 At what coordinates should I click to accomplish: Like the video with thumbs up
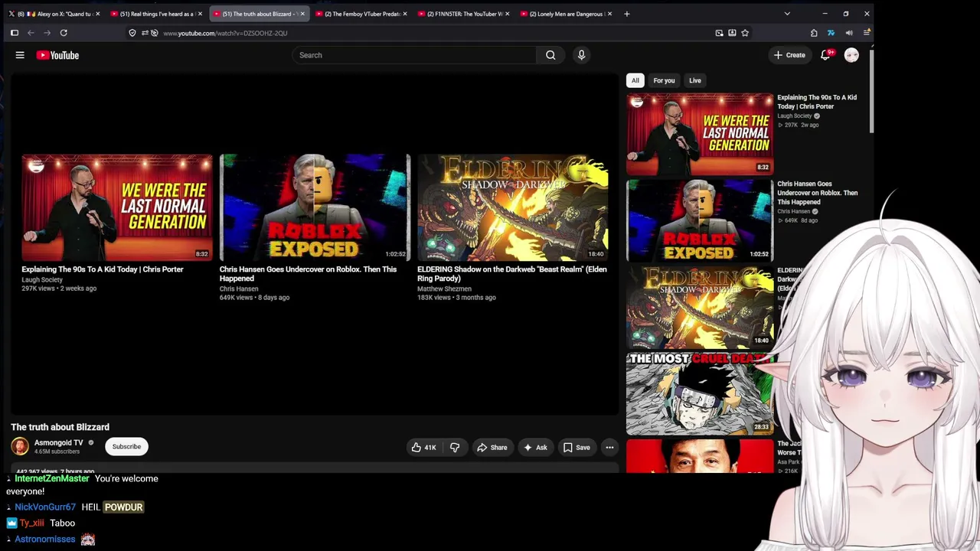(423, 448)
